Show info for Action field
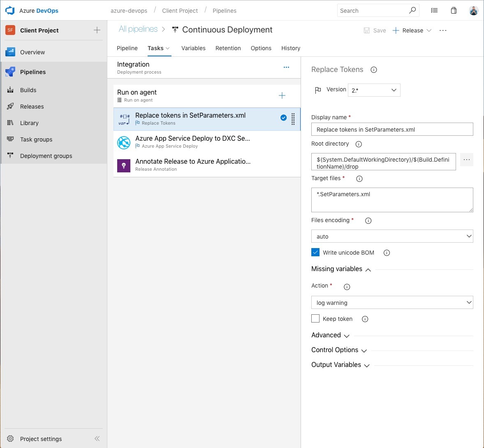This screenshot has height=448, width=484. click(347, 287)
